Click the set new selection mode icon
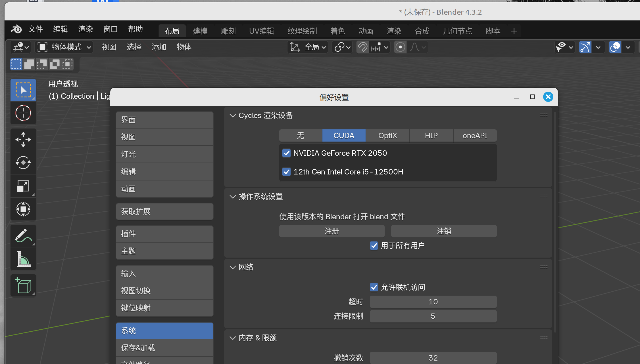The width and height of the screenshot is (640, 364). pyautogui.click(x=16, y=64)
